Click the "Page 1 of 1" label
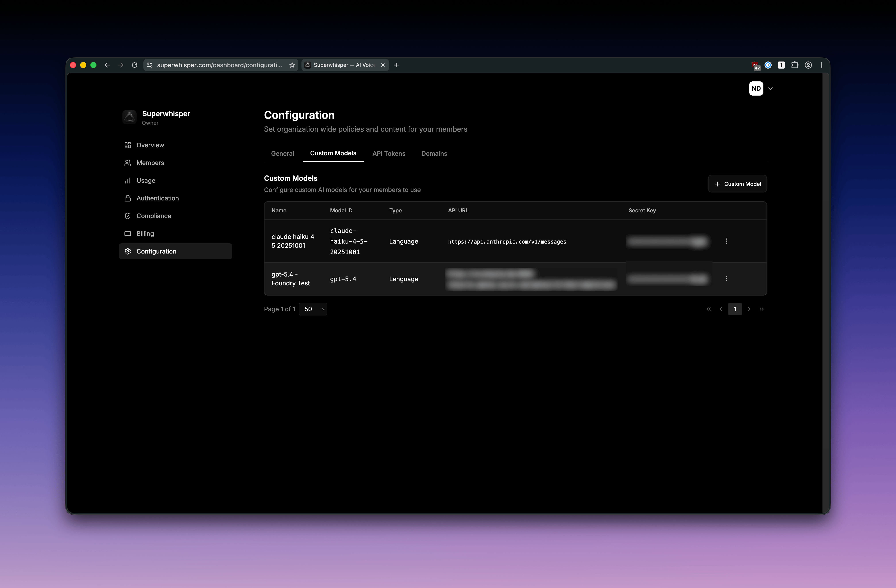Viewport: 896px width, 588px height. (x=279, y=309)
